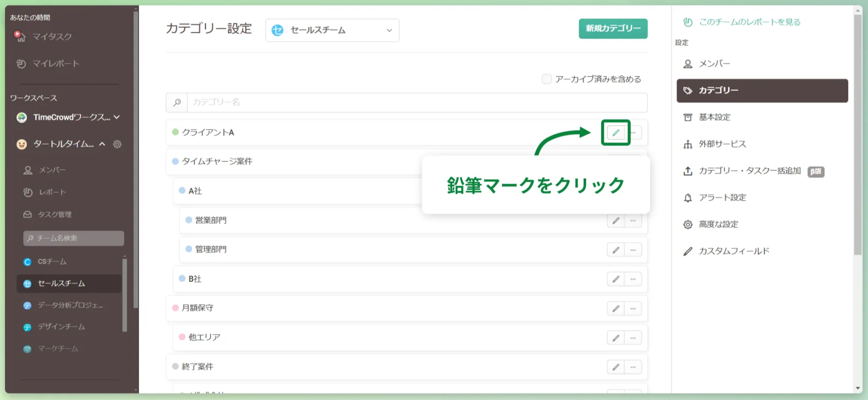
Task: Click the A社 category name
Action: tap(195, 191)
